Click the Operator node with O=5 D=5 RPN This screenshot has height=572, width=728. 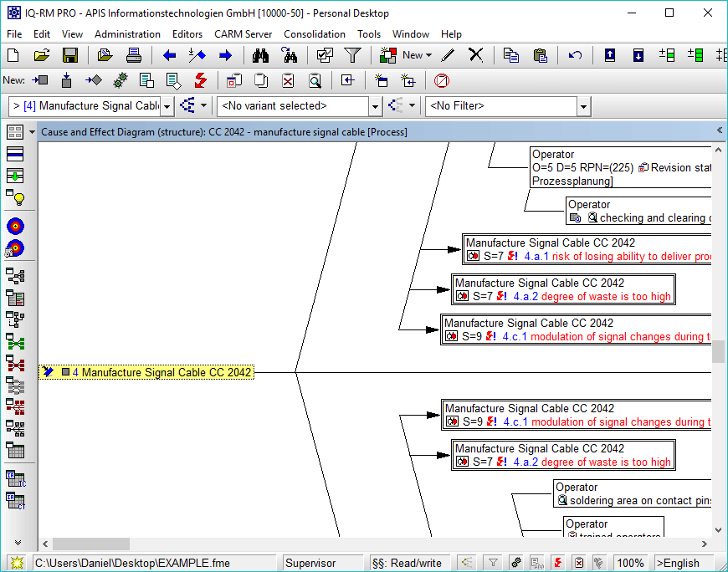coord(621,167)
